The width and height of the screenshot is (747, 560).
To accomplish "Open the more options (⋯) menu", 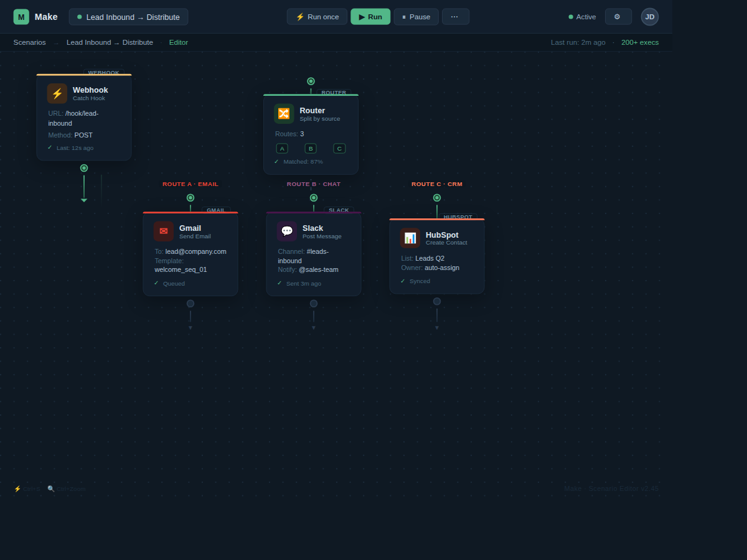I will click(455, 17).
